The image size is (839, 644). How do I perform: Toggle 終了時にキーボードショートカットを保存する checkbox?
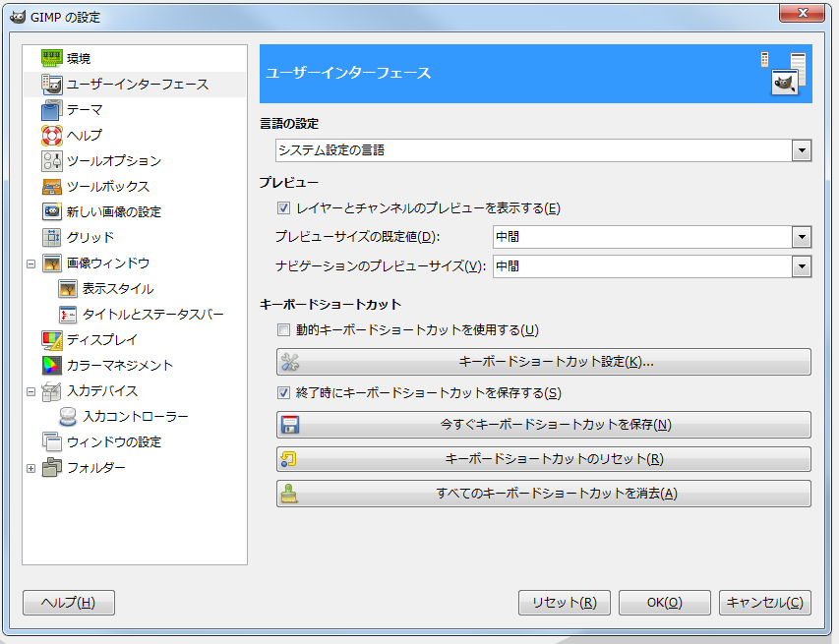click(x=283, y=393)
